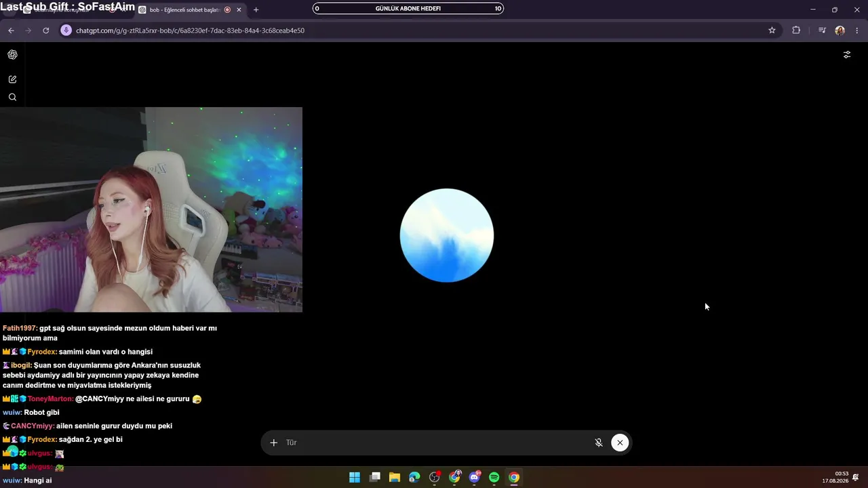Open voice settings sliders icon
Image resolution: width=868 pixels, height=488 pixels.
pos(847,55)
